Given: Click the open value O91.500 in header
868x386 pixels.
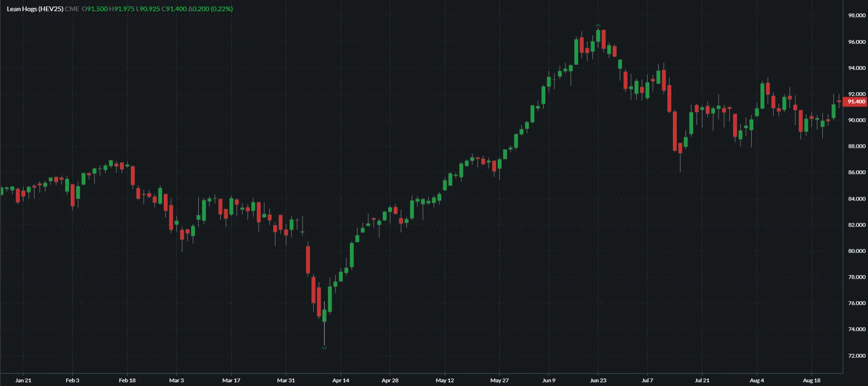Looking at the screenshot, I should click(x=95, y=9).
